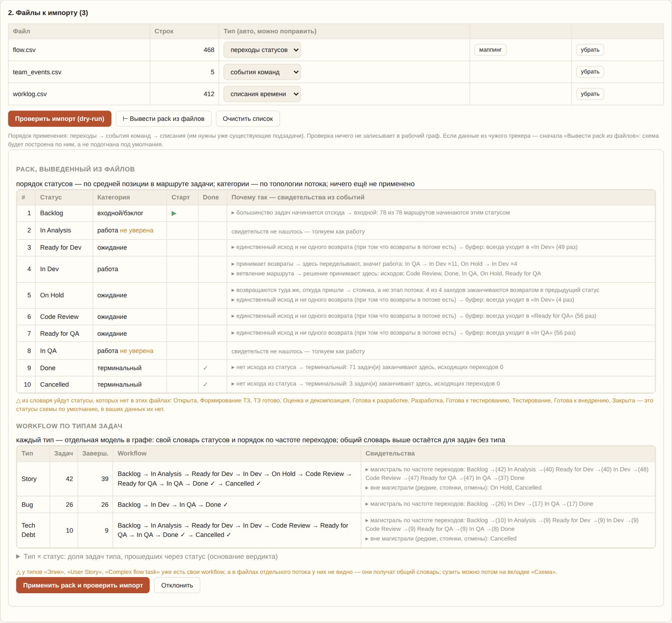Viewport: 672px width, 623px height.
Task: Click «не уверена» label in In QA row
Action: pyautogui.click(x=136, y=351)
